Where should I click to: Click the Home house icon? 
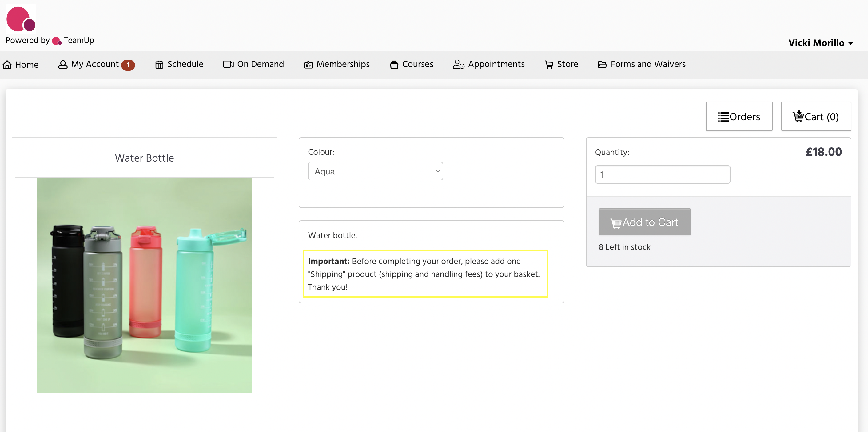7,64
